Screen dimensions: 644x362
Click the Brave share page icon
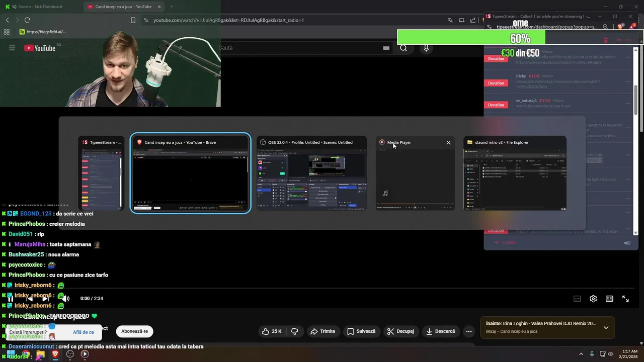click(x=473, y=20)
